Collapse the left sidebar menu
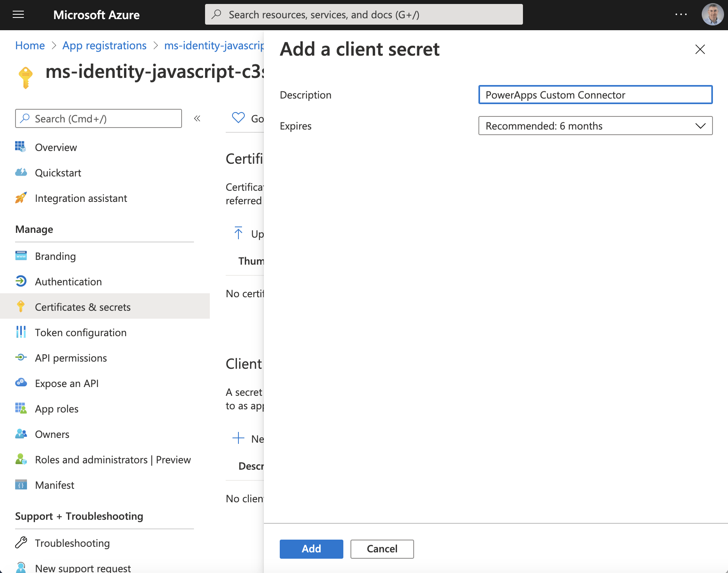Screen dimensions: 728x573 [x=197, y=118]
